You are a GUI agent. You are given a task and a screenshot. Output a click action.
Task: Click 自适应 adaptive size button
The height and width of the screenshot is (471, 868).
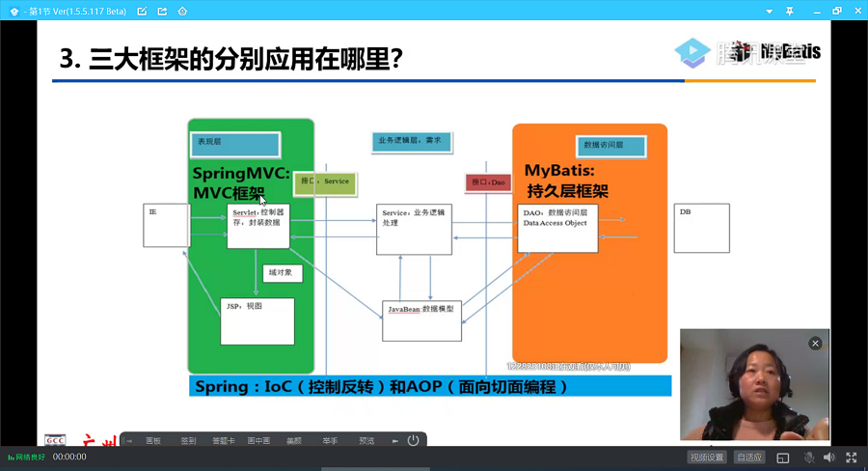(749, 457)
